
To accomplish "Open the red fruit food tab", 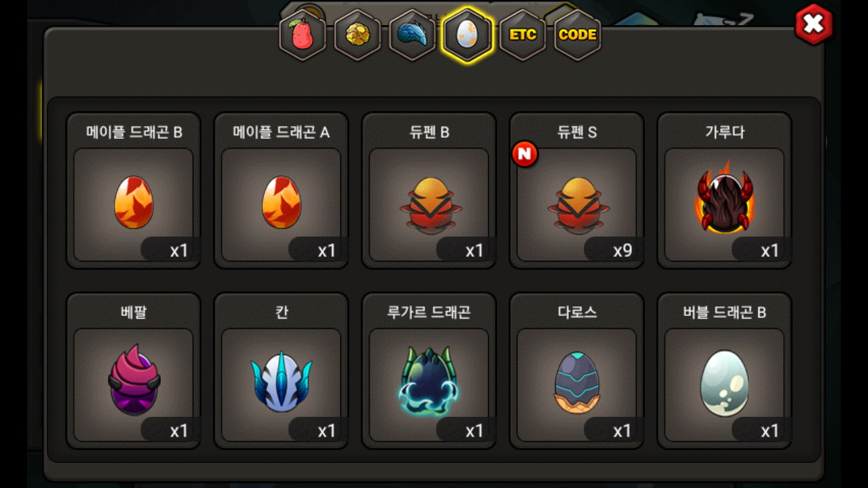I will click(302, 35).
